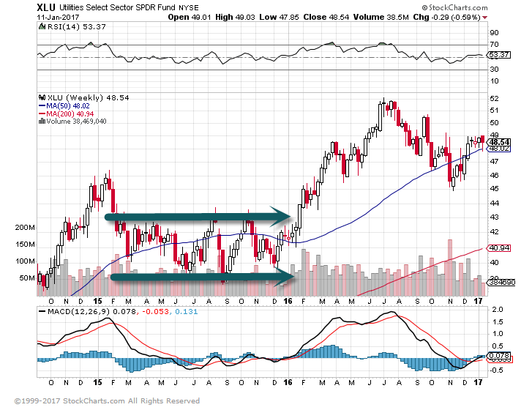The height and width of the screenshot is (410, 532).
Task: Click the date 11-Jan-2017
Action: (x=58, y=17)
